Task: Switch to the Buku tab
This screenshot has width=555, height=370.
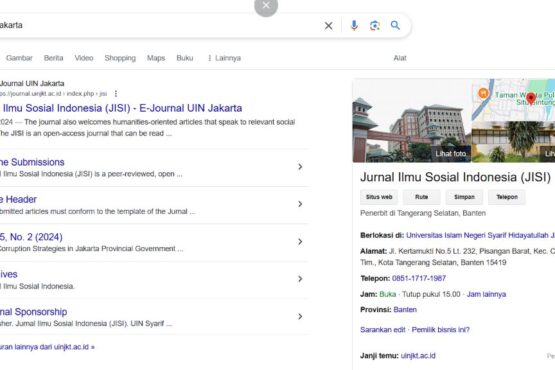Action: pos(185,58)
